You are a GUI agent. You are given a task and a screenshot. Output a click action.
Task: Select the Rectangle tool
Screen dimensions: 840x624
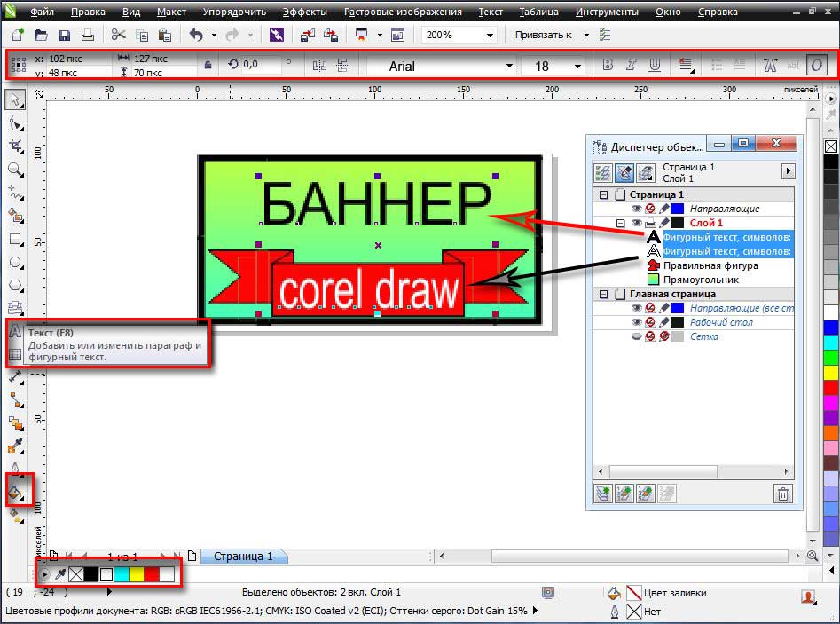[16, 240]
